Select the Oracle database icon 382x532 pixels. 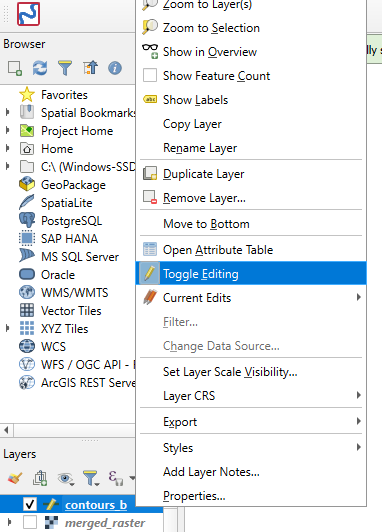tap(27, 274)
